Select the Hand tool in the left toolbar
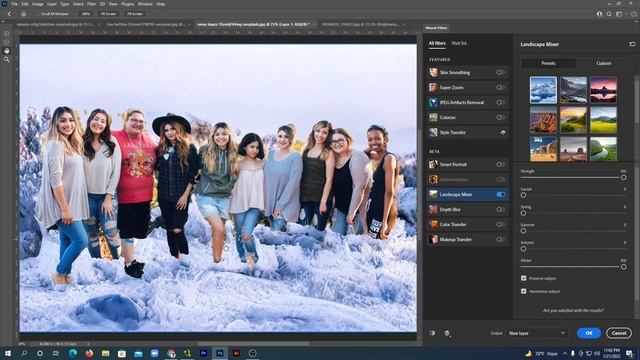 7,51
